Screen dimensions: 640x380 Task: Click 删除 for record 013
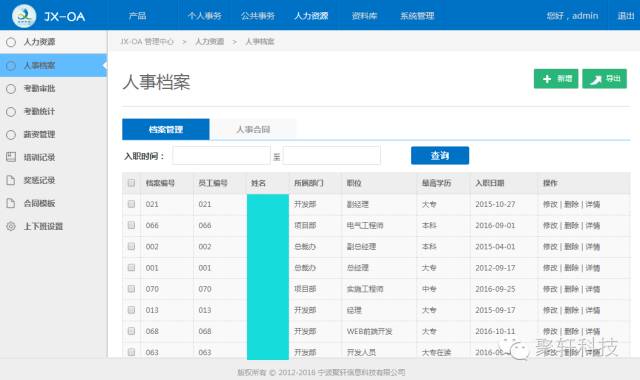point(571,310)
